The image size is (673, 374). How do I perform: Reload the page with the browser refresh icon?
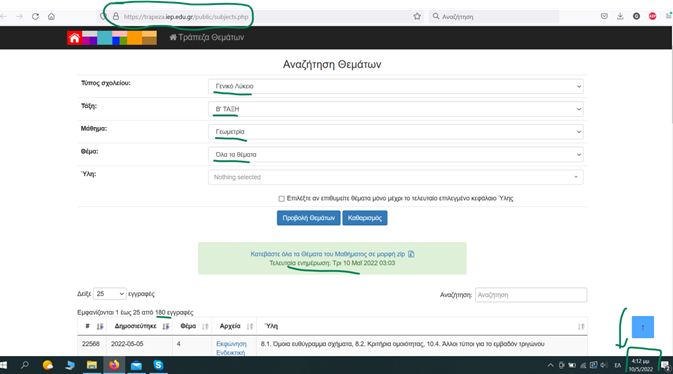(x=35, y=16)
